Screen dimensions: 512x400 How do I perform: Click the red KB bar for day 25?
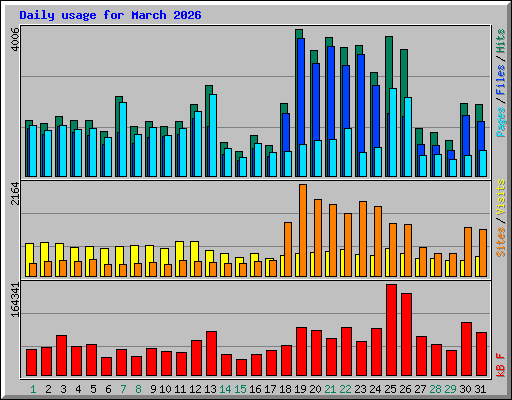tap(391, 330)
